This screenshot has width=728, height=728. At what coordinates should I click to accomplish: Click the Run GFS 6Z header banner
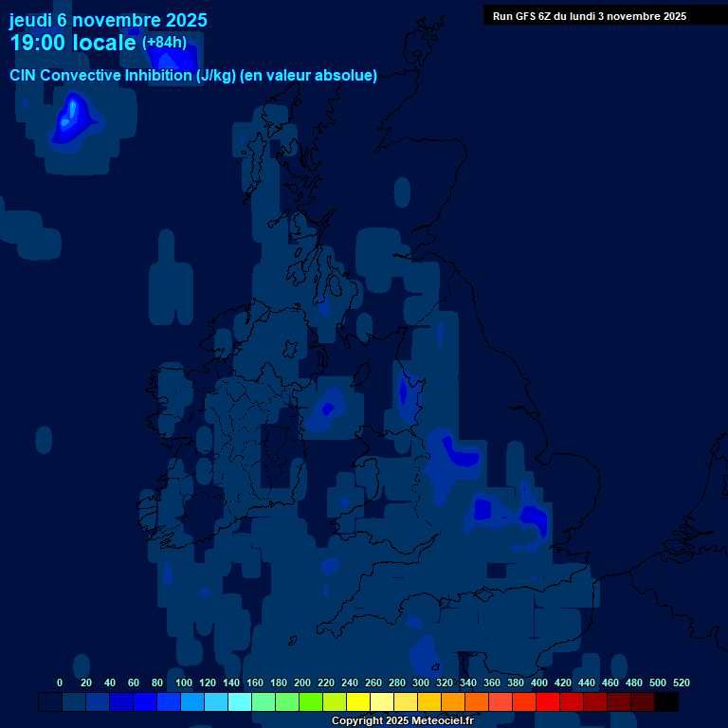(590, 16)
